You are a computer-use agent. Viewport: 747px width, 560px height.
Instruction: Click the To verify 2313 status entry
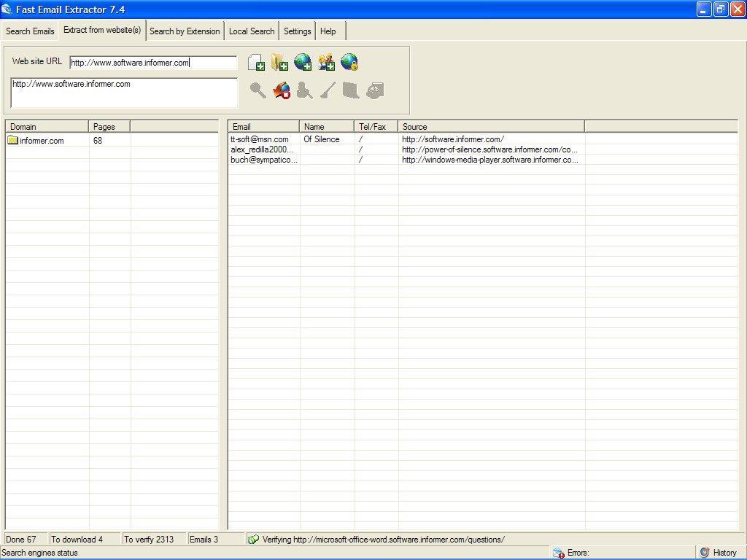(154, 540)
